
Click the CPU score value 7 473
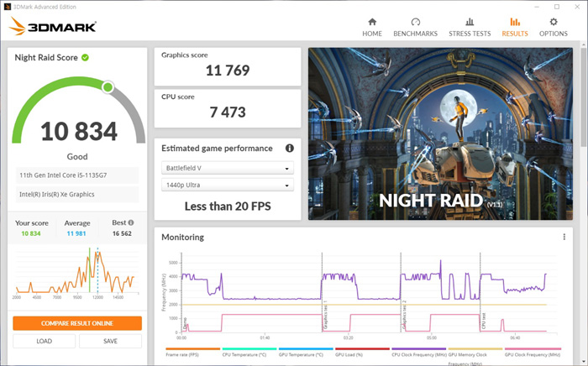click(228, 112)
